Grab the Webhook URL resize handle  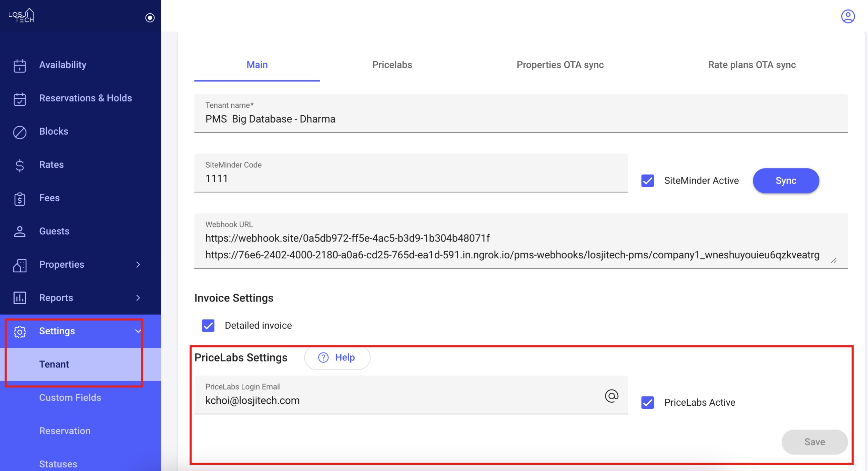click(834, 260)
